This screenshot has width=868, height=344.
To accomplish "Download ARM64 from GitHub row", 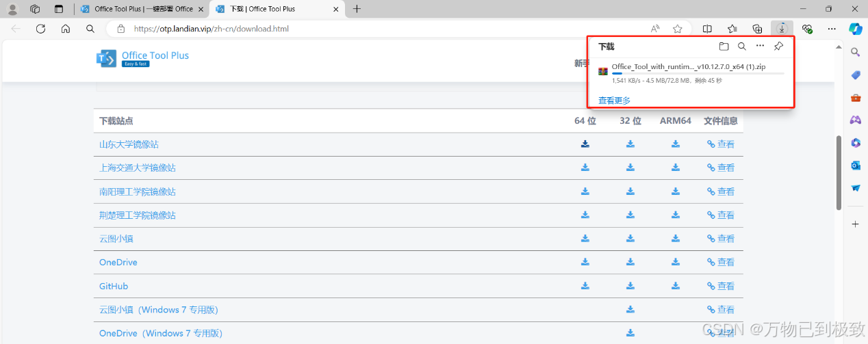I will pyautogui.click(x=676, y=286).
